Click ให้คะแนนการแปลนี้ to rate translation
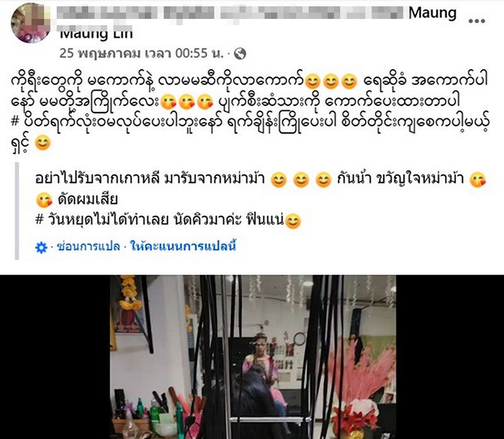Screen dimensions: 504x439 click(183, 246)
